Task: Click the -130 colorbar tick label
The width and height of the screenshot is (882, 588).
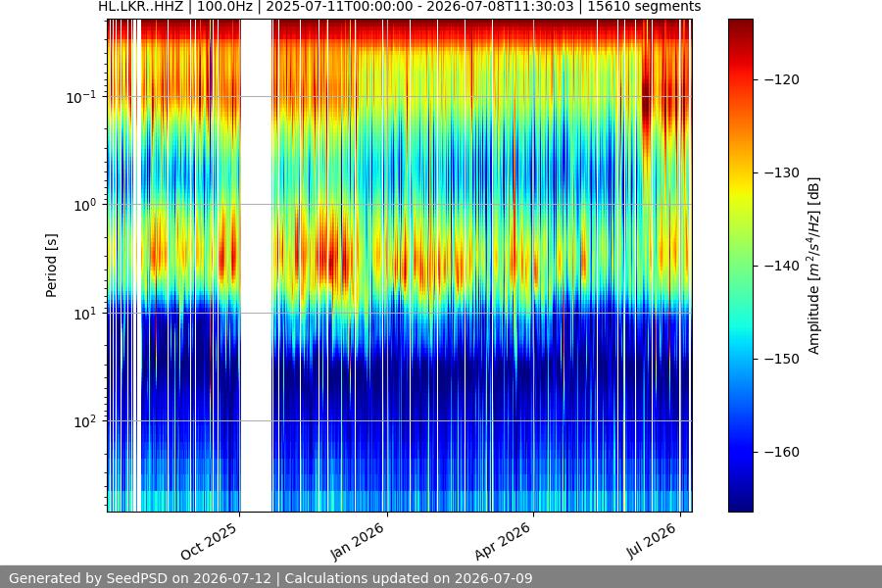Action: click(x=782, y=172)
